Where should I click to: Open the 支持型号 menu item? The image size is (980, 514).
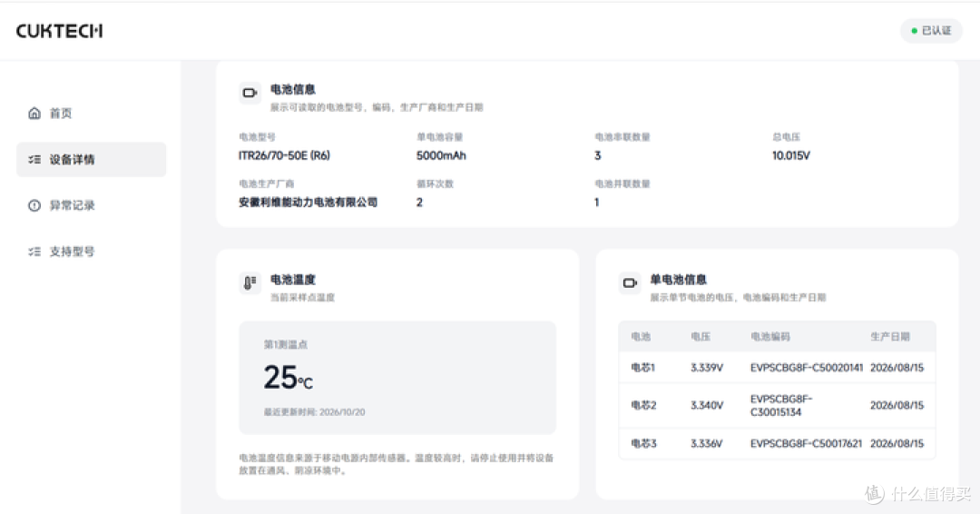(x=92, y=252)
